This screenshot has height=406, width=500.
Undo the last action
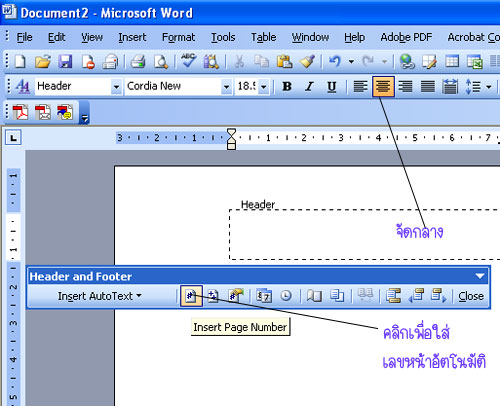tap(335, 62)
